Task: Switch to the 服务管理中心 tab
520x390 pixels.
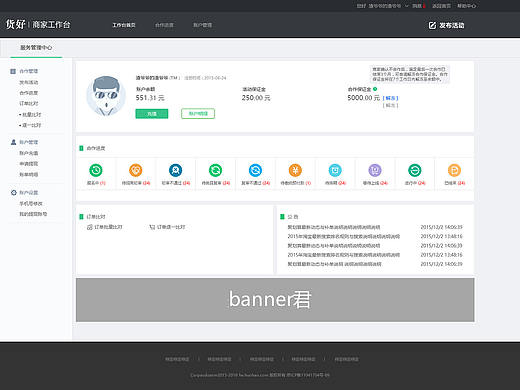Action: [36, 48]
